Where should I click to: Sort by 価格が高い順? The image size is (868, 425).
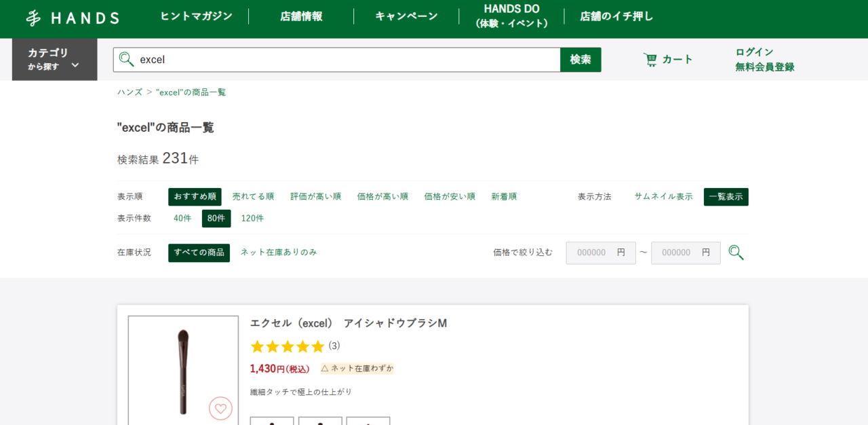(x=382, y=197)
